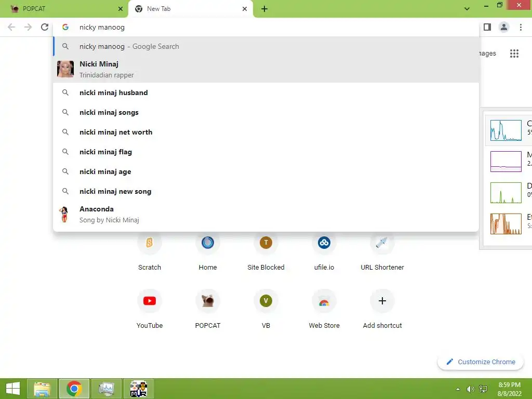Open the clock showing 8:59 PM
The width and height of the screenshot is (532, 399).
(509, 389)
